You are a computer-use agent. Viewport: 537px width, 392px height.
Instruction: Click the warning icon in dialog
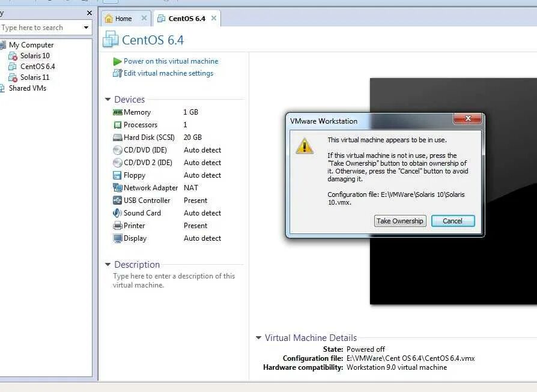(x=304, y=146)
